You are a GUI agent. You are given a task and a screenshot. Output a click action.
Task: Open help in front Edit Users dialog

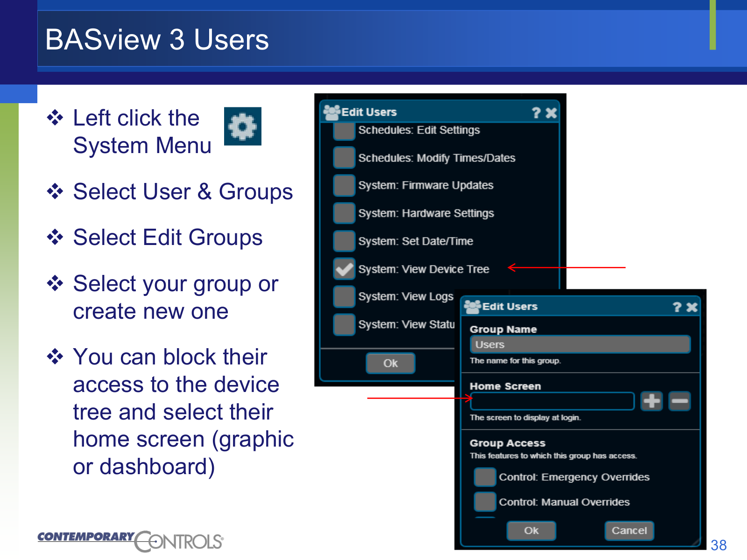pyautogui.click(x=677, y=307)
